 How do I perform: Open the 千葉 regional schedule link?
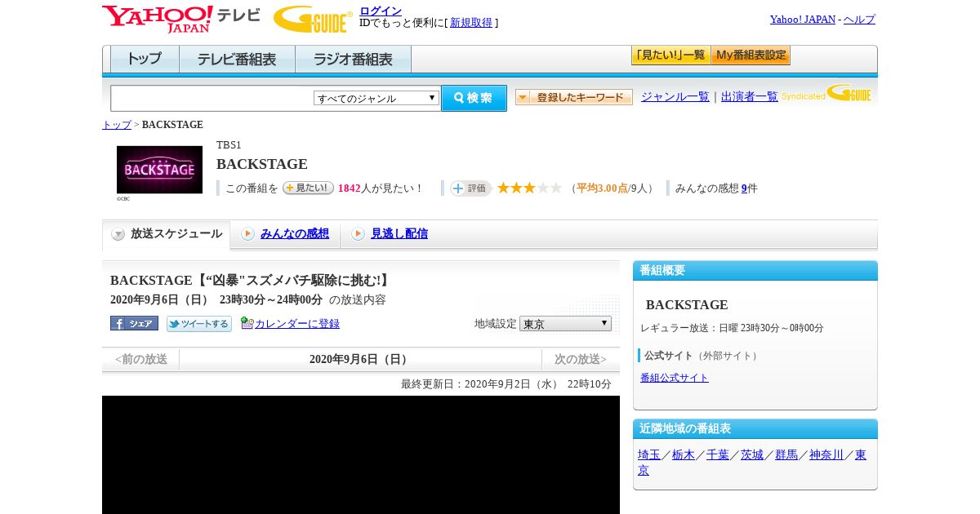718,454
